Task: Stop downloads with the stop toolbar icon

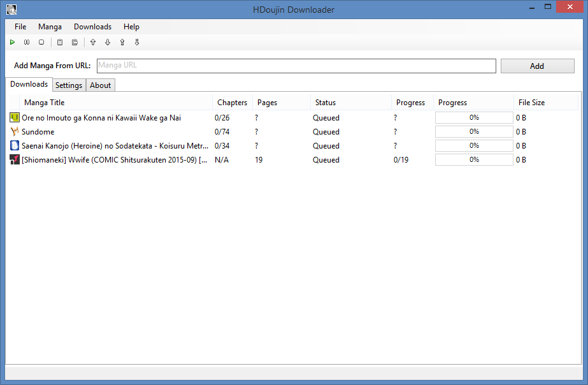Action: [41, 42]
